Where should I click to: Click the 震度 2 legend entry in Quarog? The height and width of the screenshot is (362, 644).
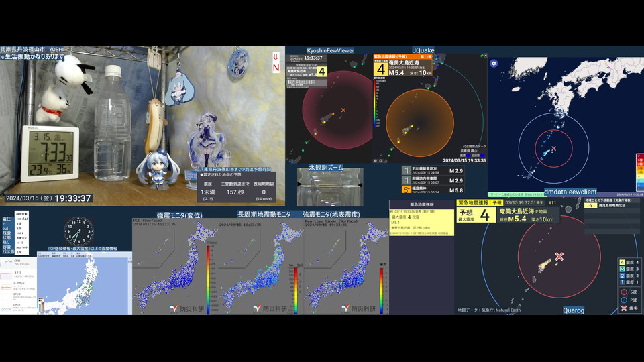pos(629,276)
